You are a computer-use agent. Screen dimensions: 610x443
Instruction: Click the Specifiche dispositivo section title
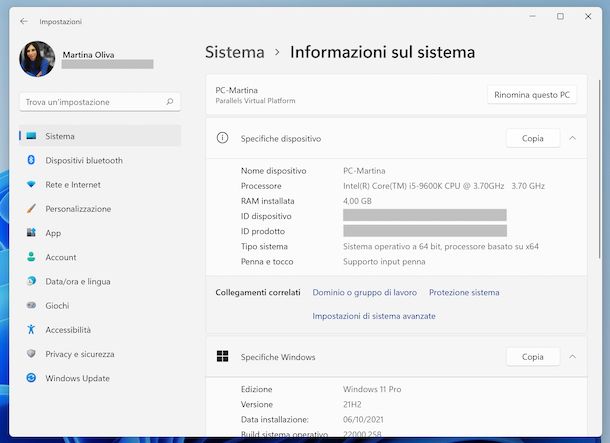pos(281,139)
